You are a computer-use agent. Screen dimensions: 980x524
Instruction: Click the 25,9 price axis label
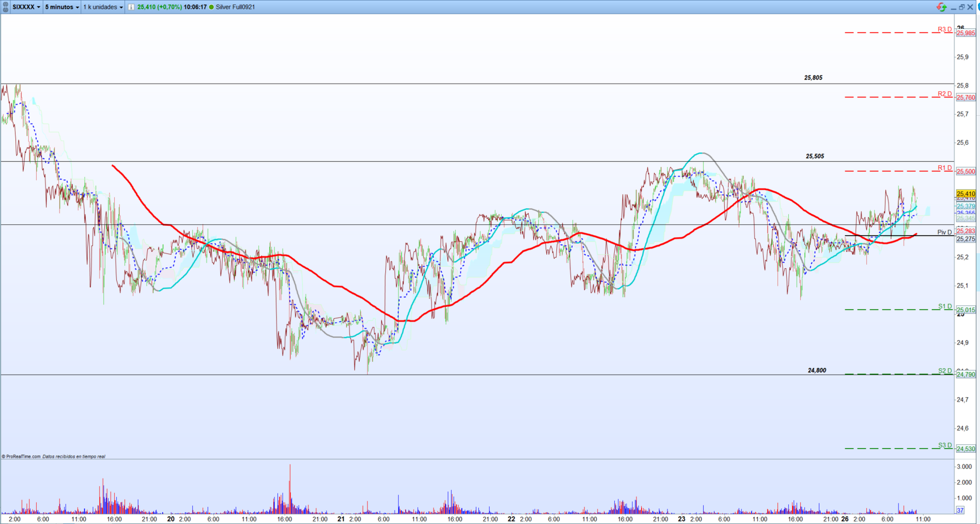pos(963,57)
